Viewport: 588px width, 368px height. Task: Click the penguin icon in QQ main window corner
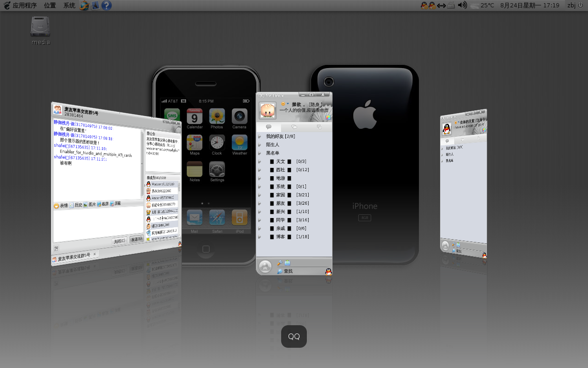pyautogui.click(x=328, y=271)
